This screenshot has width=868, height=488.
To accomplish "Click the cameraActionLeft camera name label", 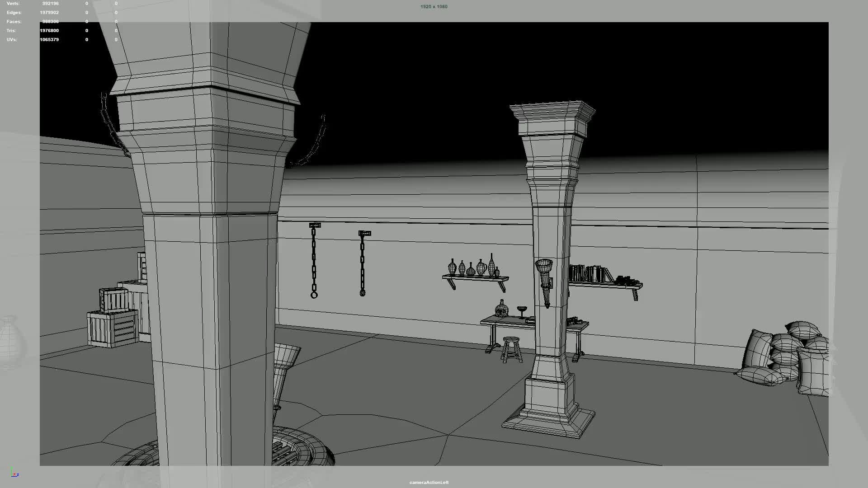I will point(428,482).
